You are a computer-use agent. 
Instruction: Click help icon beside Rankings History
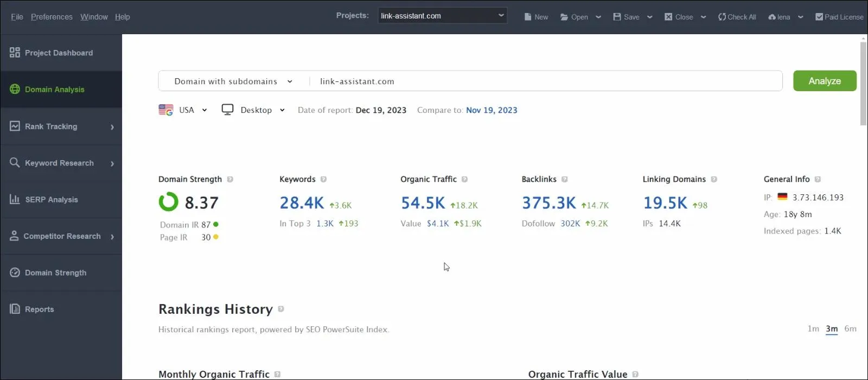click(281, 309)
